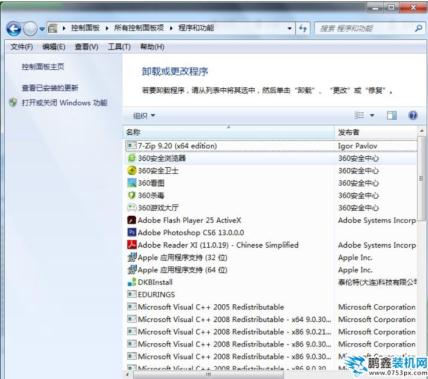Select Adobe Photoshop CS6 icon entry
The image size is (428, 379).
point(132,232)
